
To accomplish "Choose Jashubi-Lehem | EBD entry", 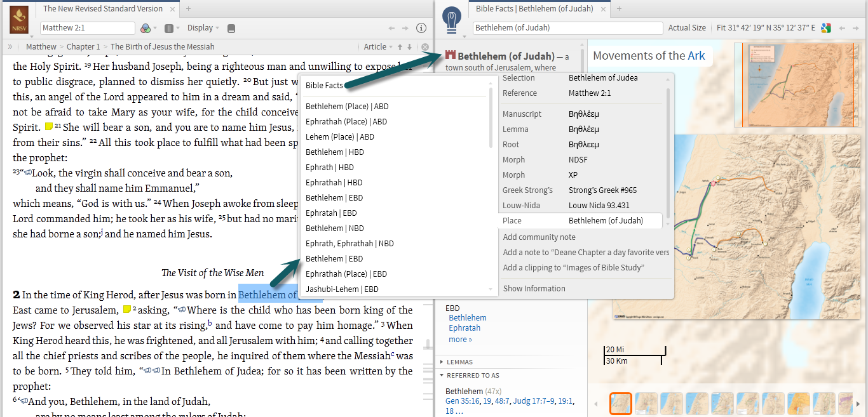I will point(342,289).
